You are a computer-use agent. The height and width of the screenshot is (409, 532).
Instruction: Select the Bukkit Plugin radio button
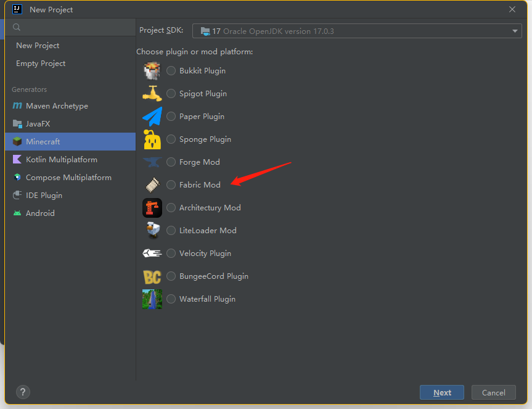[171, 70]
